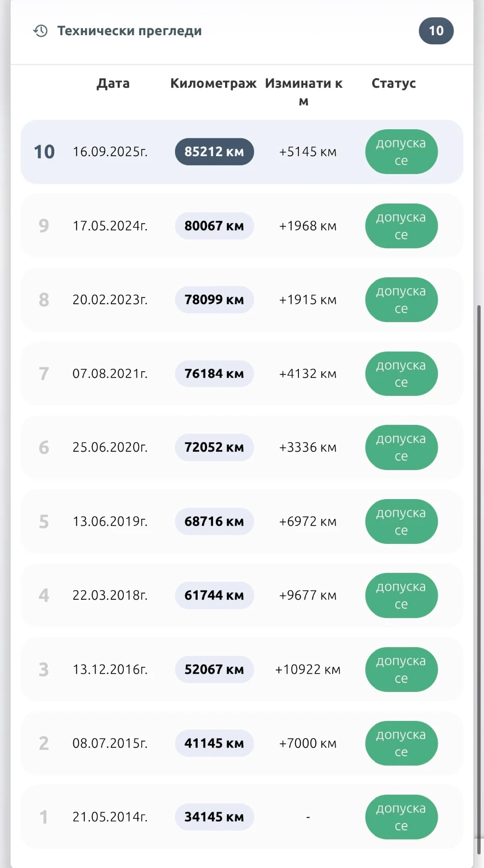Screen dimensions: 484x868
Task: Click the count badge showing 10
Action: point(436,31)
